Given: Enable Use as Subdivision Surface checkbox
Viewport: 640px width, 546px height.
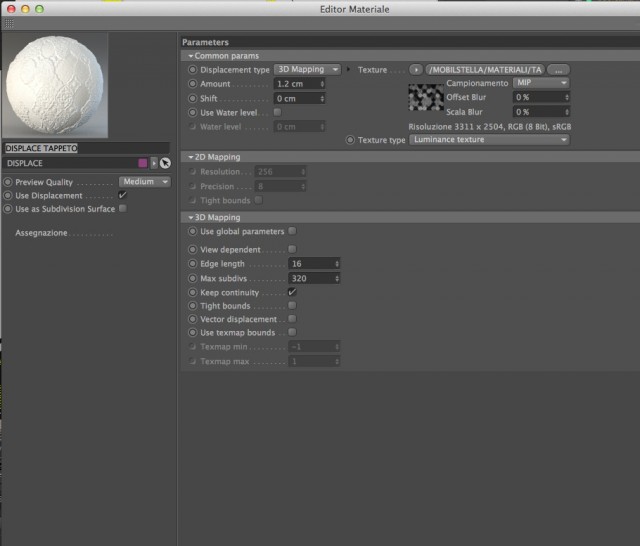Looking at the screenshot, I should pos(122,209).
